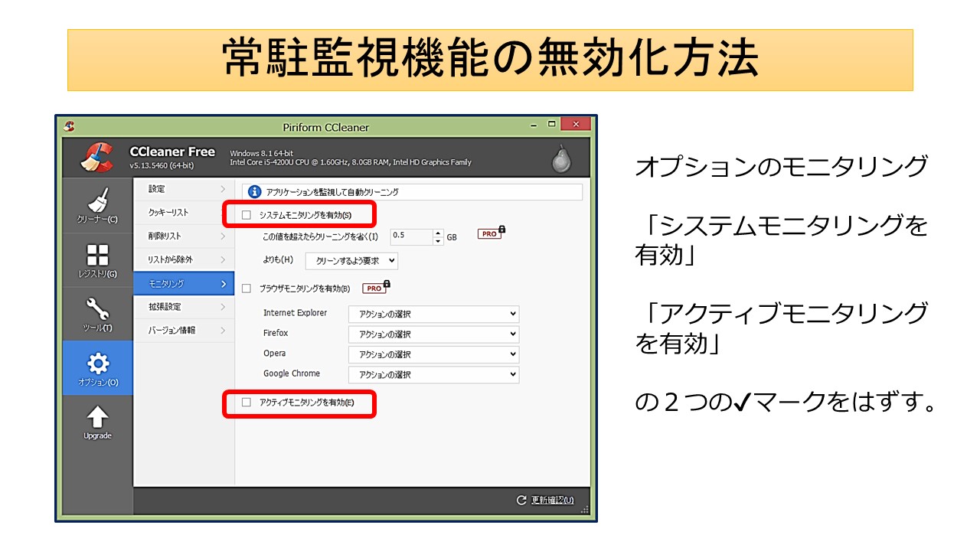Click the Google Chrome label
Screen dimensions: 980x551
(x=292, y=373)
